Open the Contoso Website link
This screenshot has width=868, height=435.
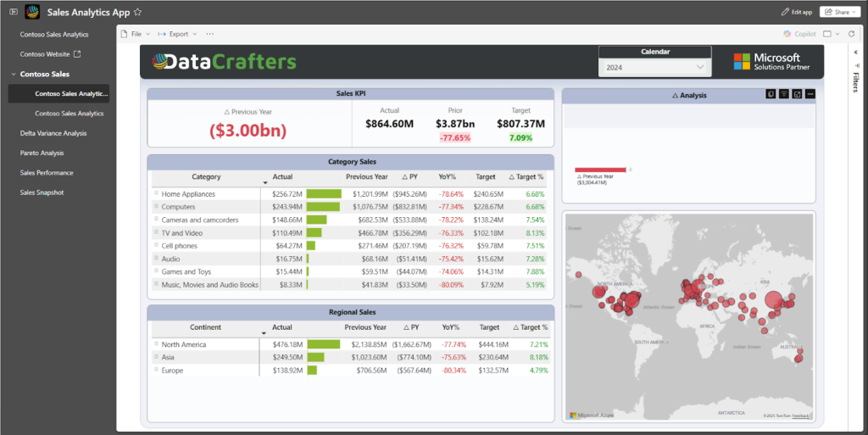pyautogui.click(x=45, y=54)
